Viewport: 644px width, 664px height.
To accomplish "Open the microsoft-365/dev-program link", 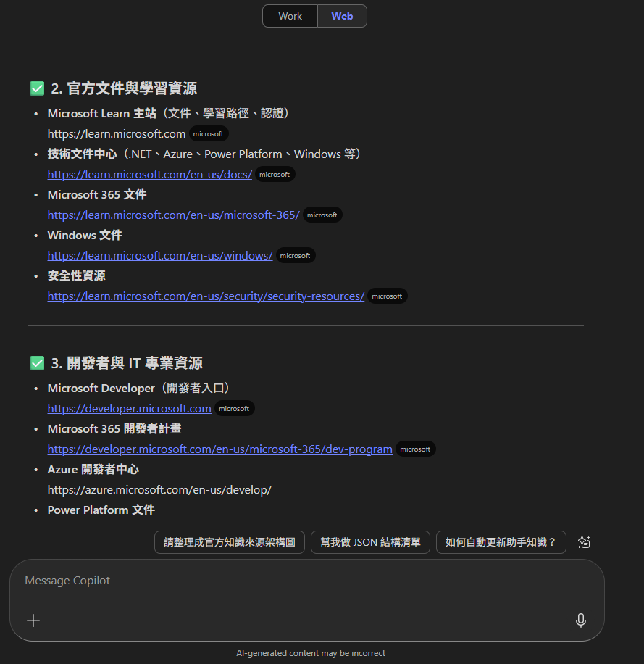I will [219, 449].
